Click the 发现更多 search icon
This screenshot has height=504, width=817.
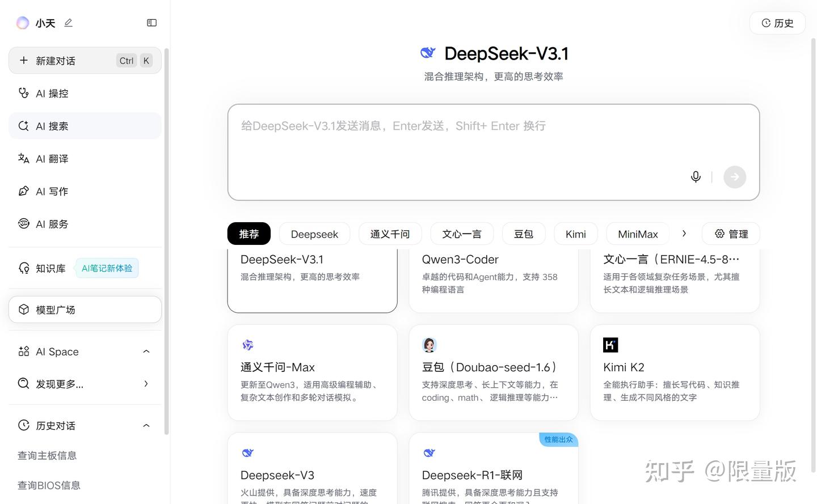click(x=23, y=384)
